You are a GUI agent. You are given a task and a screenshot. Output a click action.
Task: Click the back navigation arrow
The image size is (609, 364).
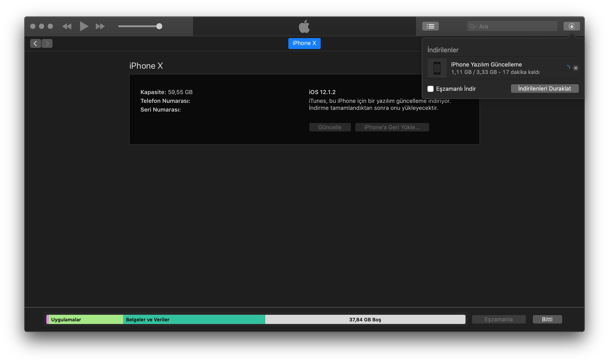tap(35, 43)
